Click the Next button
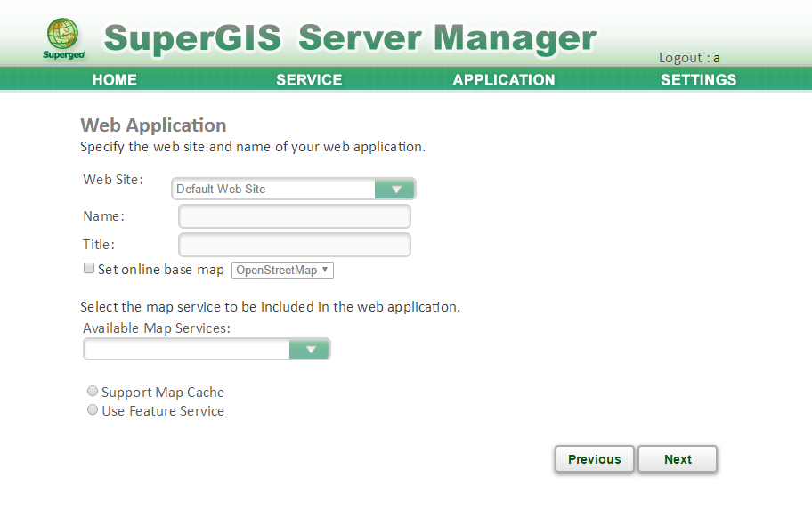This screenshot has width=812, height=510. click(678, 459)
